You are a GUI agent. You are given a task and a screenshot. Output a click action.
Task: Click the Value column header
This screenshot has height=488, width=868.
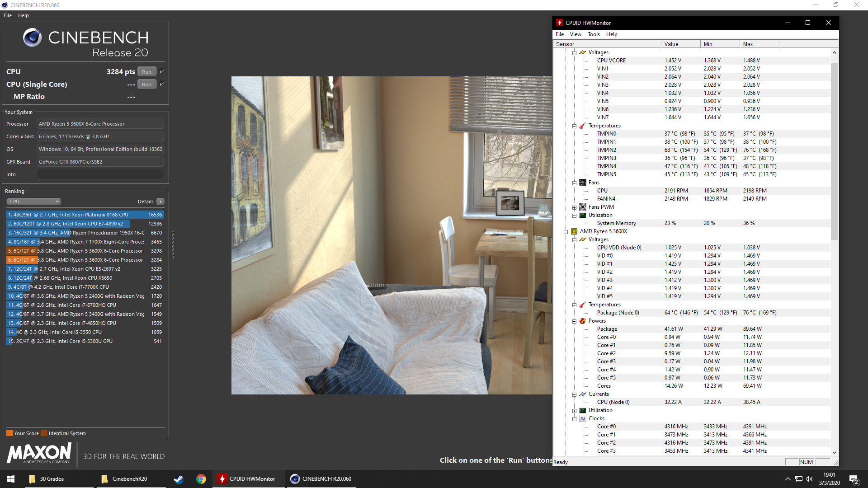pyautogui.click(x=680, y=44)
